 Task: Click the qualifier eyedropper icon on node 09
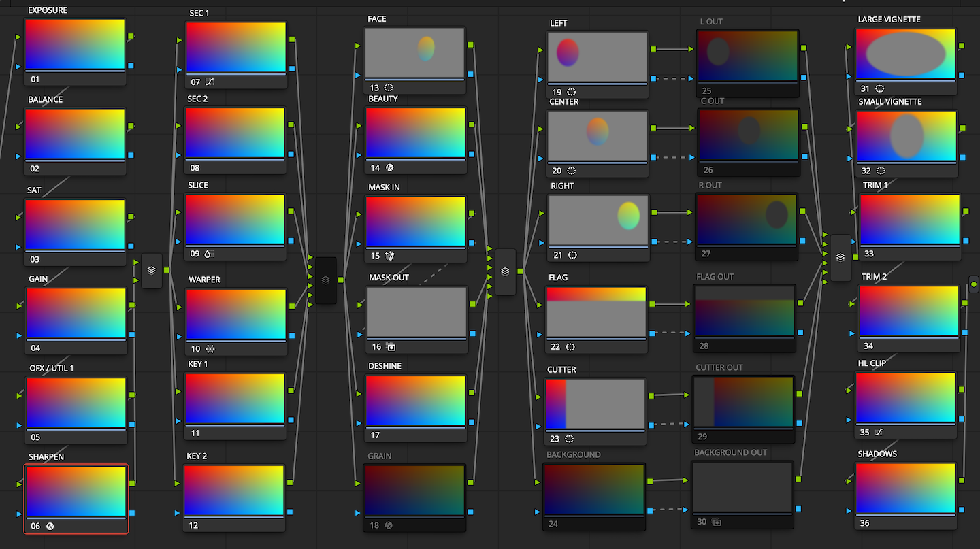(x=210, y=254)
